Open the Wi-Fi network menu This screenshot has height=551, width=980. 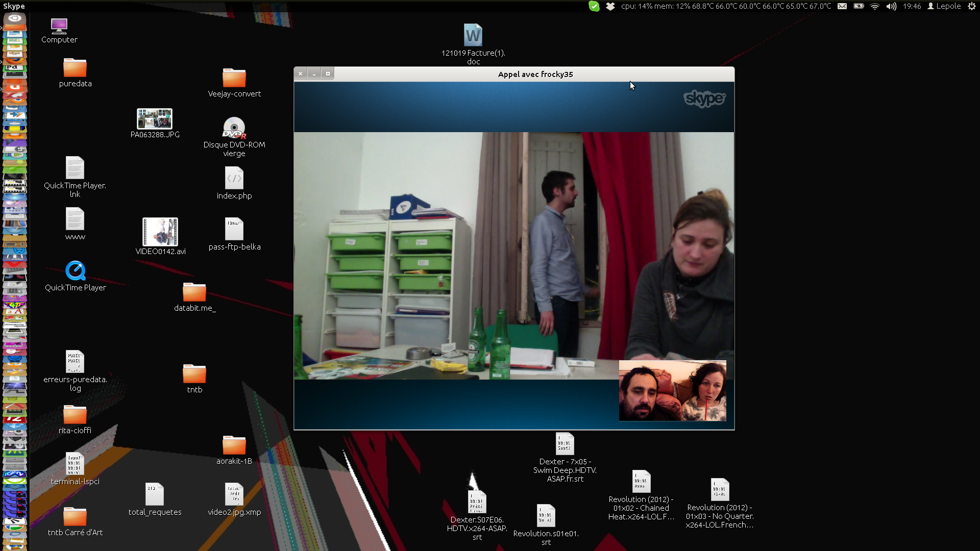(875, 6)
